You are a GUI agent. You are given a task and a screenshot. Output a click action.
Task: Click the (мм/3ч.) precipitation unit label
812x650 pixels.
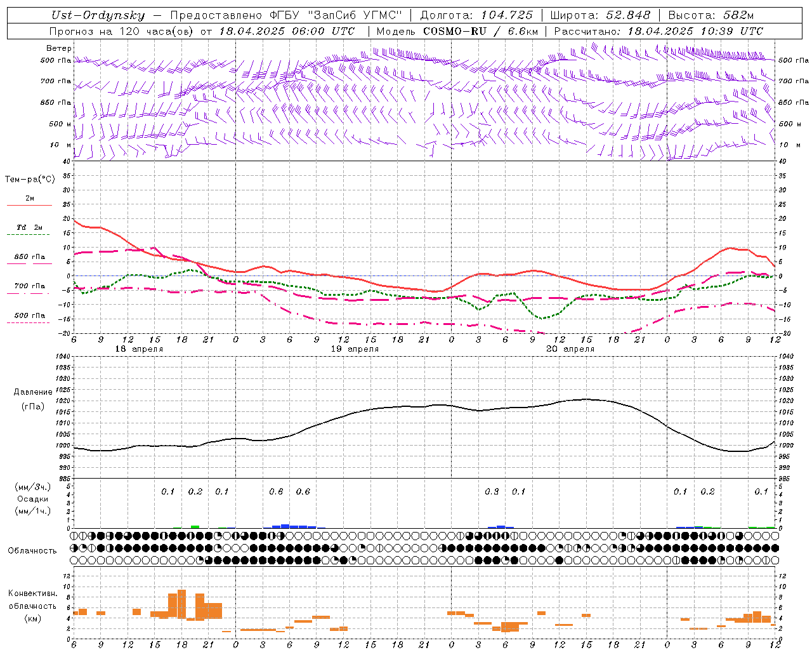(32, 487)
